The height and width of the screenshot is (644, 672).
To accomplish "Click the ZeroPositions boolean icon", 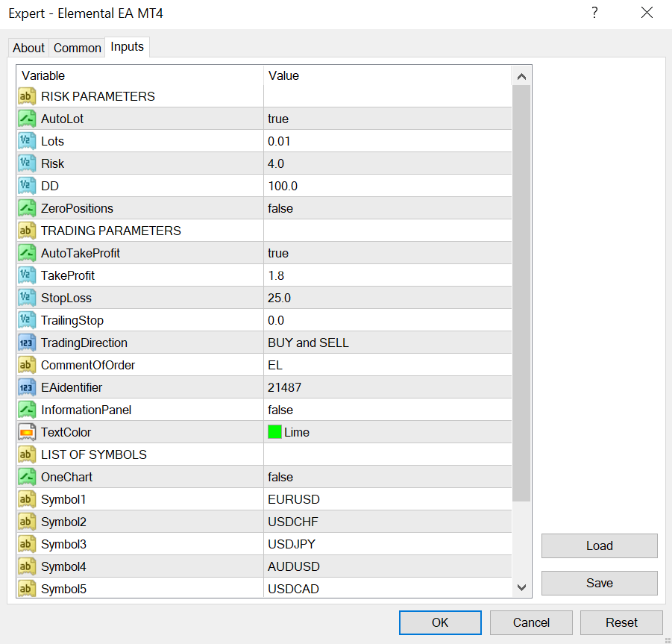I will pos(27,208).
